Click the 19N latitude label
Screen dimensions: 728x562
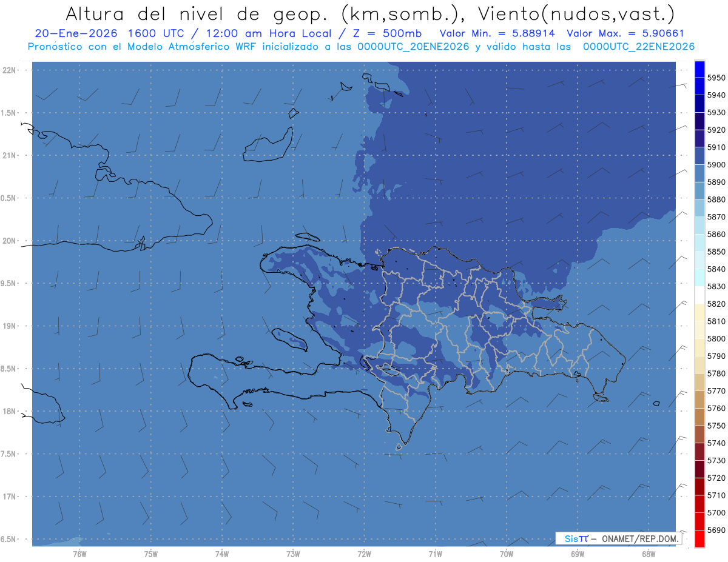point(10,326)
